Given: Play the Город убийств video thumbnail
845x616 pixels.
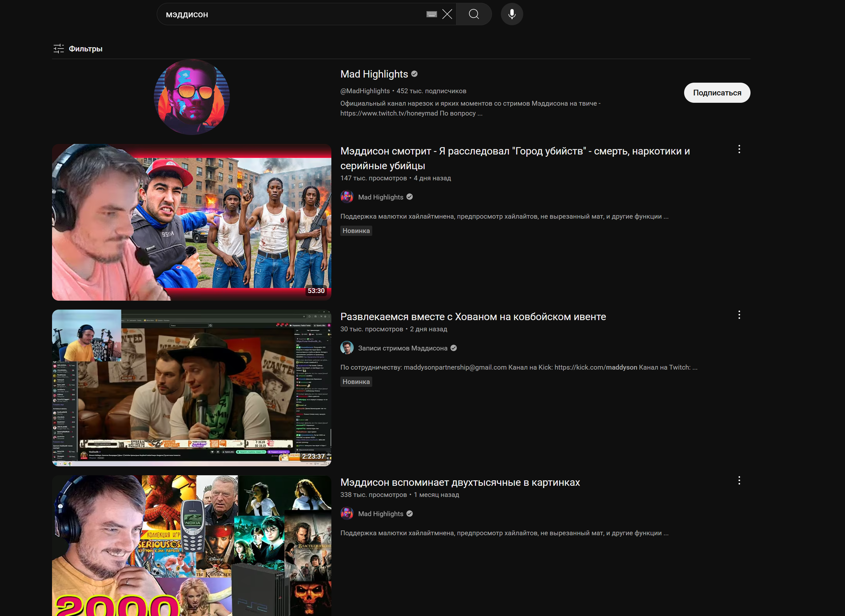Looking at the screenshot, I should [x=192, y=222].
